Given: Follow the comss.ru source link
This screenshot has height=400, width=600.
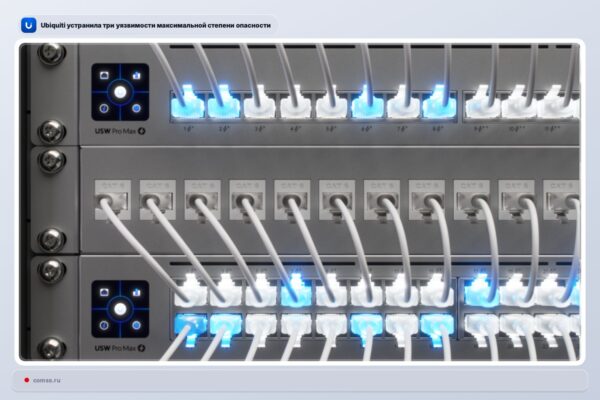Looking at the screenshot, I should (x=47, y=380).
